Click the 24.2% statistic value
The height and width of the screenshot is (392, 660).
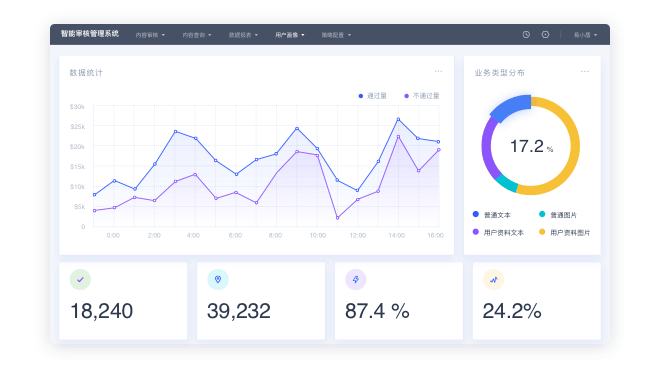click(512, 311)
